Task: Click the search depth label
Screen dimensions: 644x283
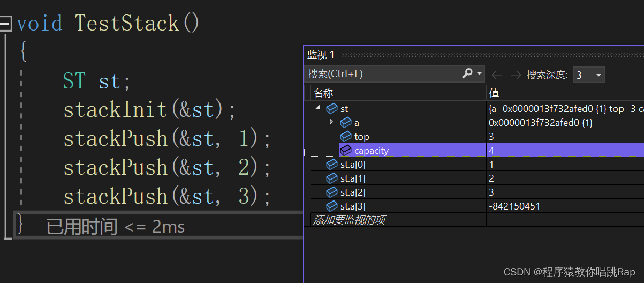Action: tap(547, 75)
